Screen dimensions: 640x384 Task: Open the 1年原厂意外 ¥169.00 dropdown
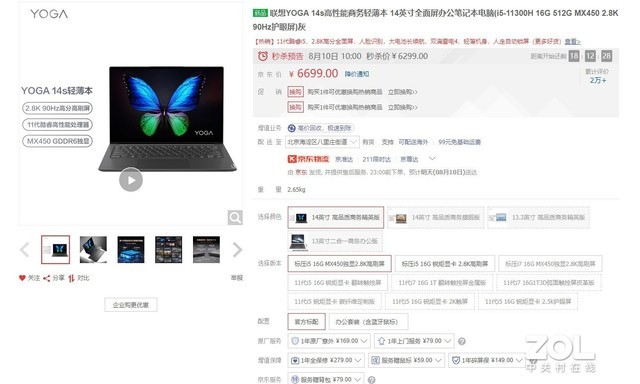click(329, 341)
